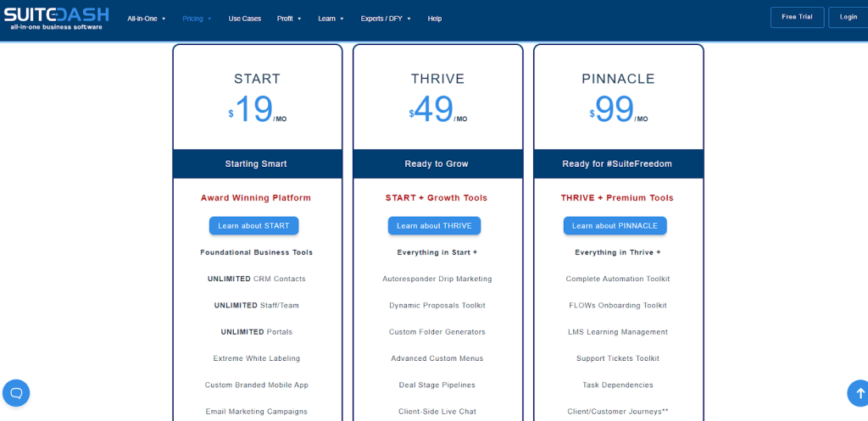
Task: Select the START plan heading
Action: (257, 79)
